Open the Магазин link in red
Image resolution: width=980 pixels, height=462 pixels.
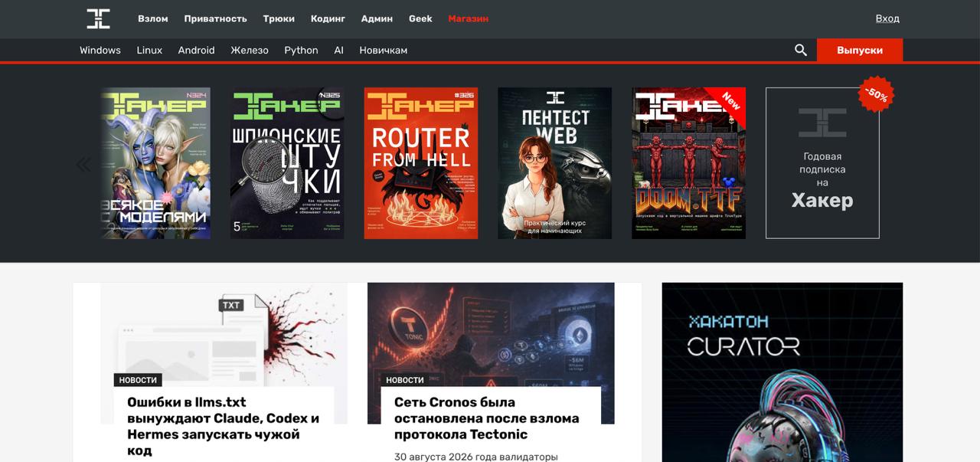[x=468, y=18]
